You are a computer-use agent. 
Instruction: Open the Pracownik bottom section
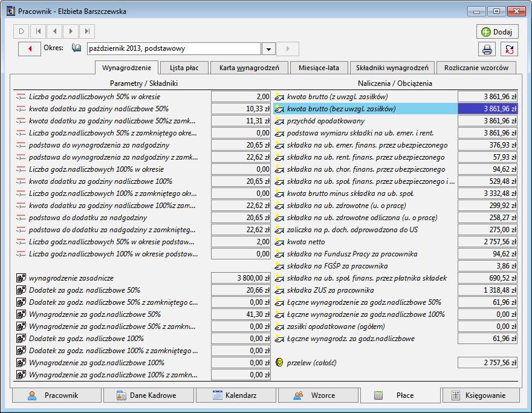point(56,395)
